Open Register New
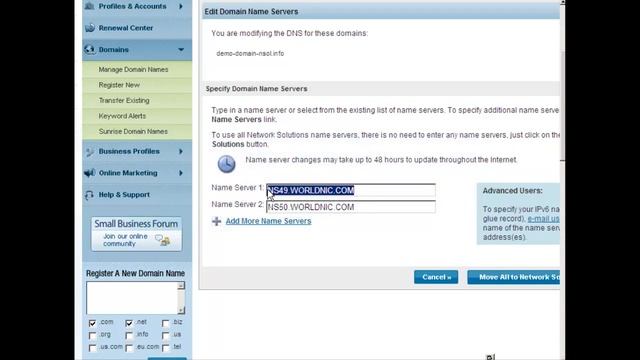This screenshot has width=640, height=360. pyautogui.click(x=119, y=85)
